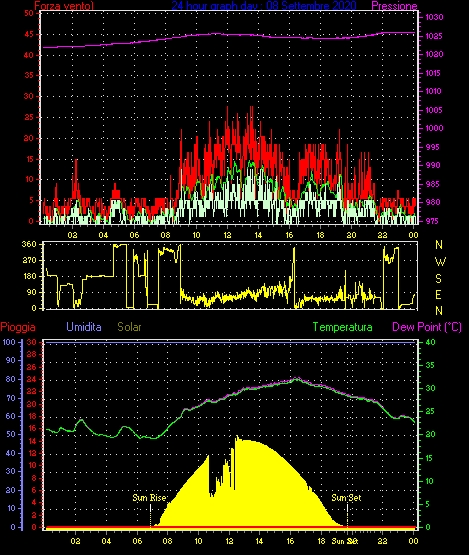Click the 40 value on the temperature axis
This screenshot has height=555, width=469.
pyautogui.click(x=430, y=342)
